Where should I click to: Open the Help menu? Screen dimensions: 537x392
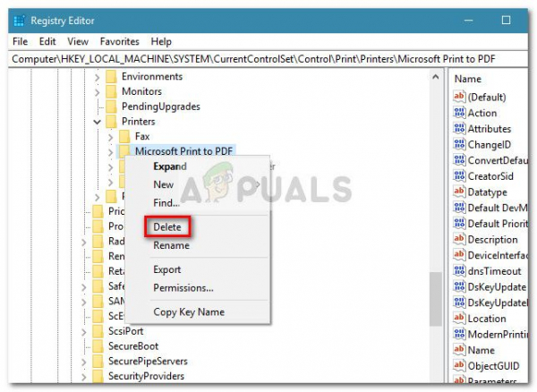[x=161, y=41]
